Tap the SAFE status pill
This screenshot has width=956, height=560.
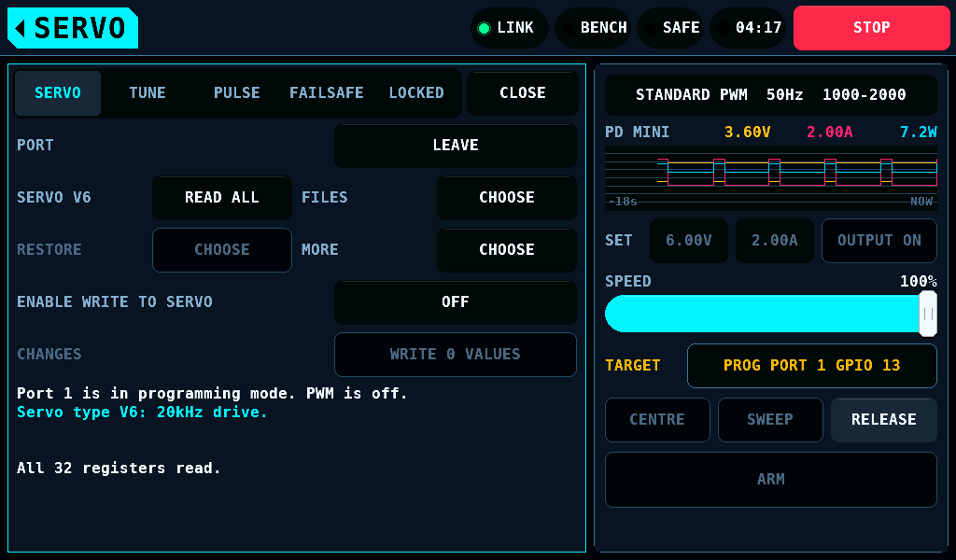670,28
